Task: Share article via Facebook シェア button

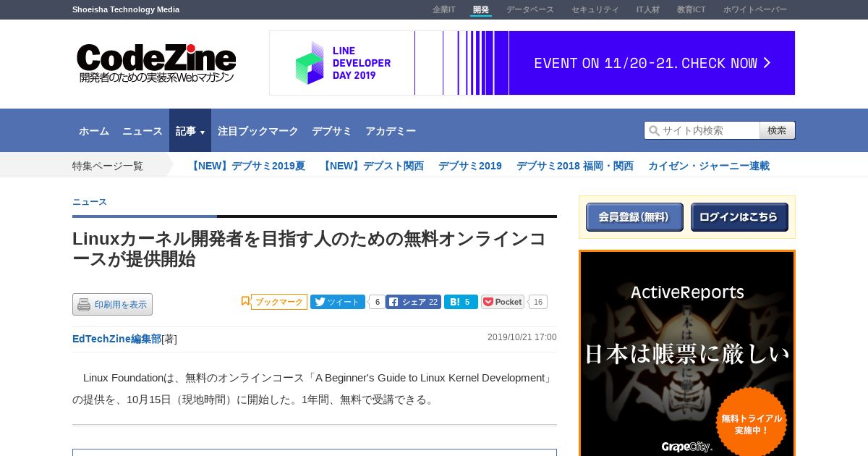Action: pyautogui.click(x=413, y=302)
